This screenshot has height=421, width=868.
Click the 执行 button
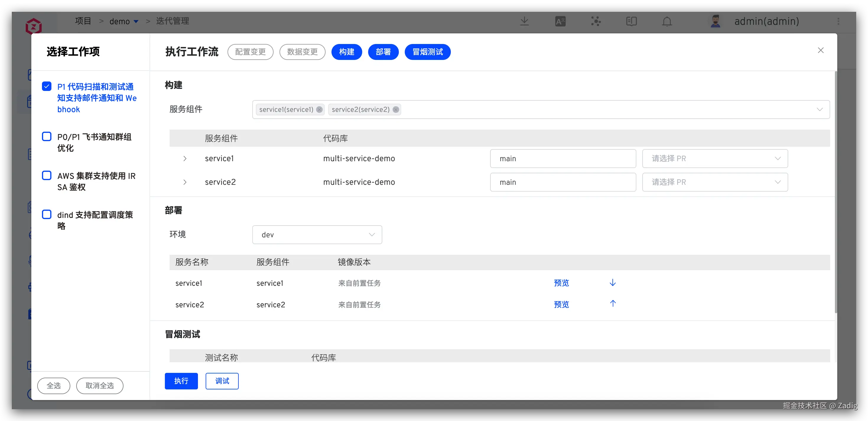[181, 381]
